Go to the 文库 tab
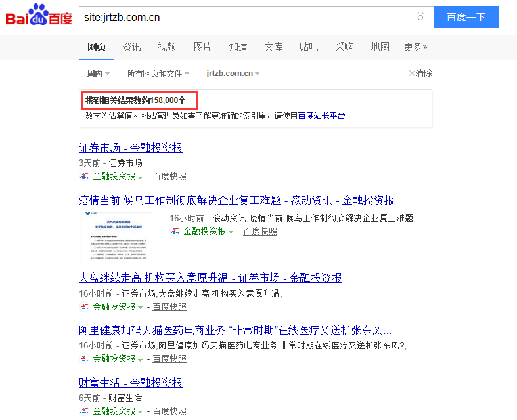The image size is (517, 420). 274,47
